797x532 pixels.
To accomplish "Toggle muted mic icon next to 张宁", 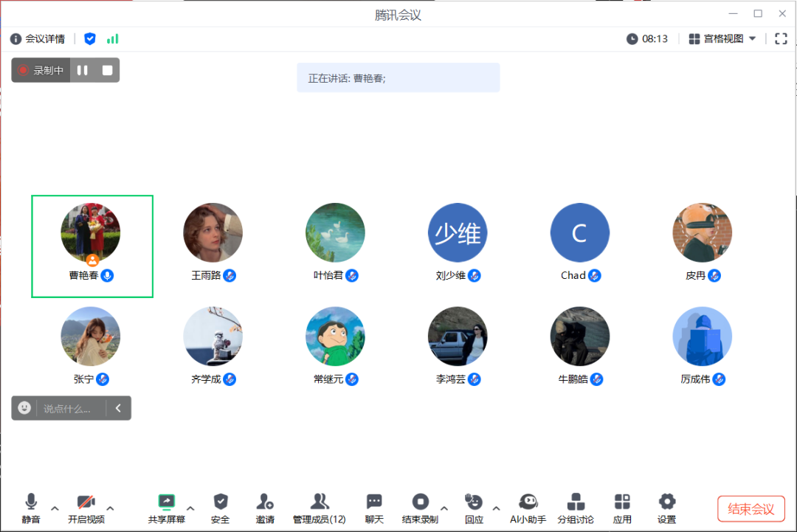I will coord(103,379).
